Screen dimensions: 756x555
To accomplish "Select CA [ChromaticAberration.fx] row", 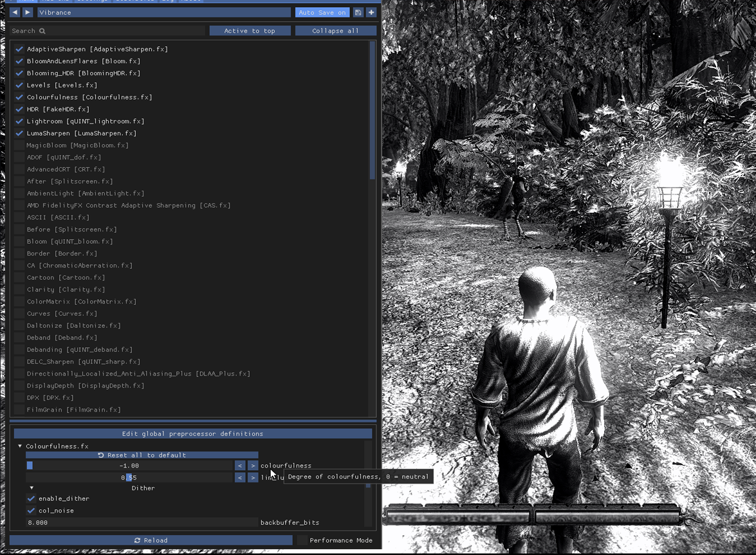I will pyautogui.click(x=80, y=266).
